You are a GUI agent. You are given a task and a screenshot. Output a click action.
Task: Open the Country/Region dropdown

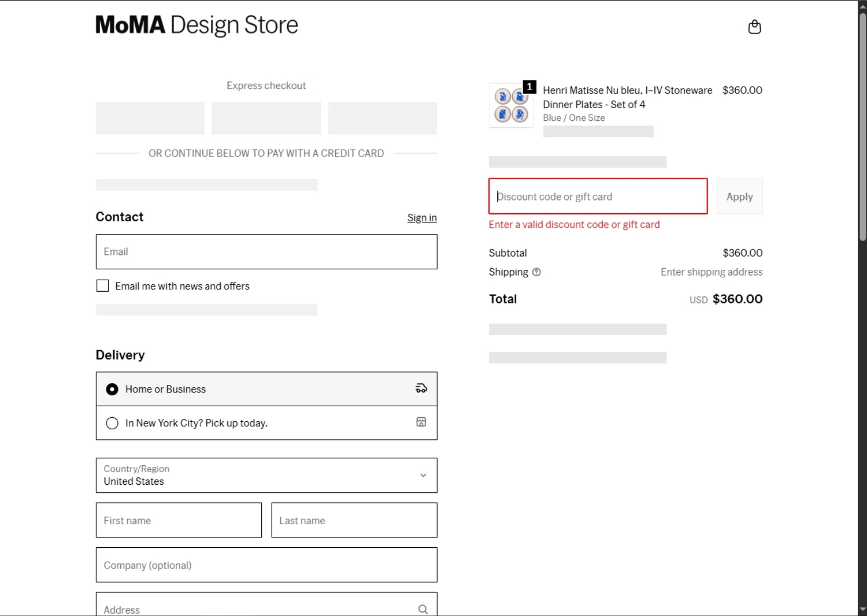[266, 476]
